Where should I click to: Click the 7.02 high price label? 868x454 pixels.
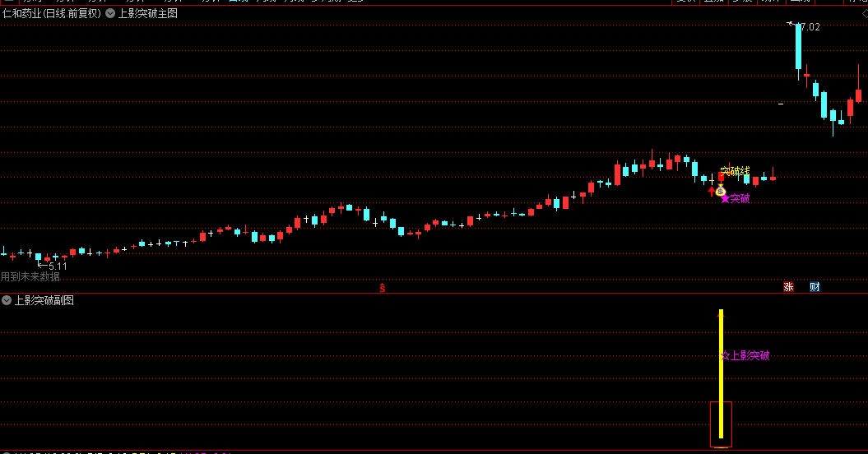pyautogui.click(x=810, y=26)
